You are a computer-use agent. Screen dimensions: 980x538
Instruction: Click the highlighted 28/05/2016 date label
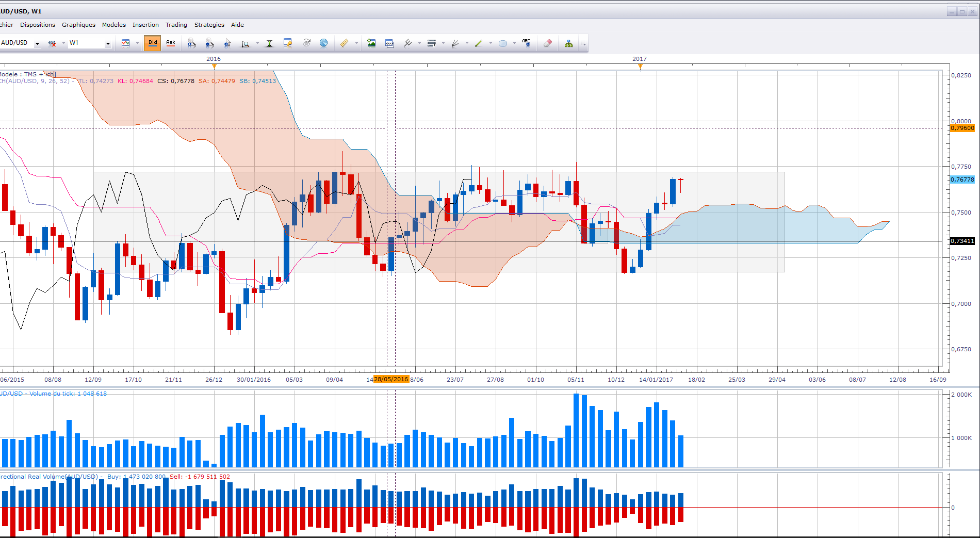pyautogui.click(x=391, y=379)
